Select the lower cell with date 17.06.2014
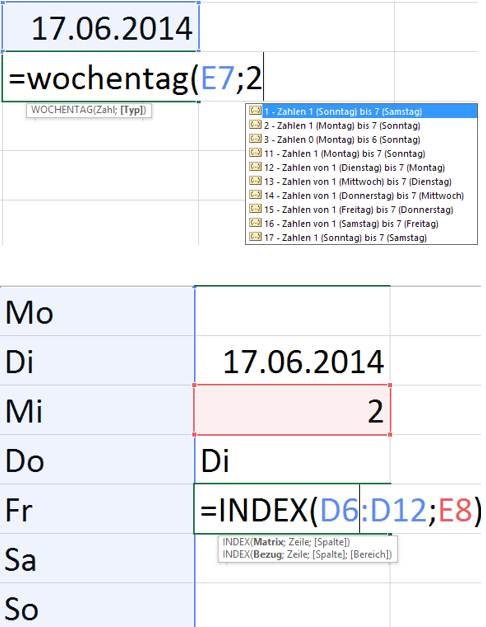This screenshot has height=627, width=486. coord(293,361)
